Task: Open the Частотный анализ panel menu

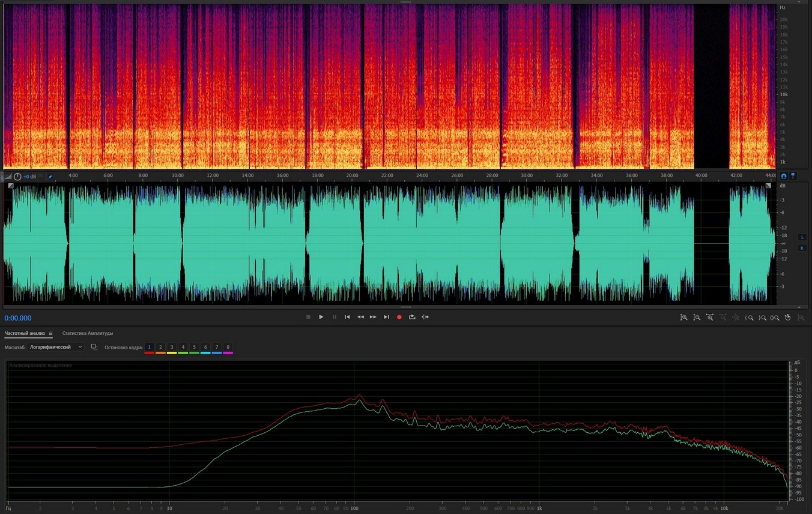Action: (50, 334)
